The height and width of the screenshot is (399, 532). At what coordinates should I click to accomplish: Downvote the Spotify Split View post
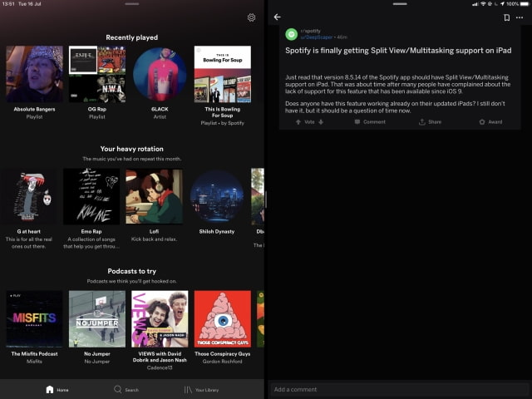(321, 122)
